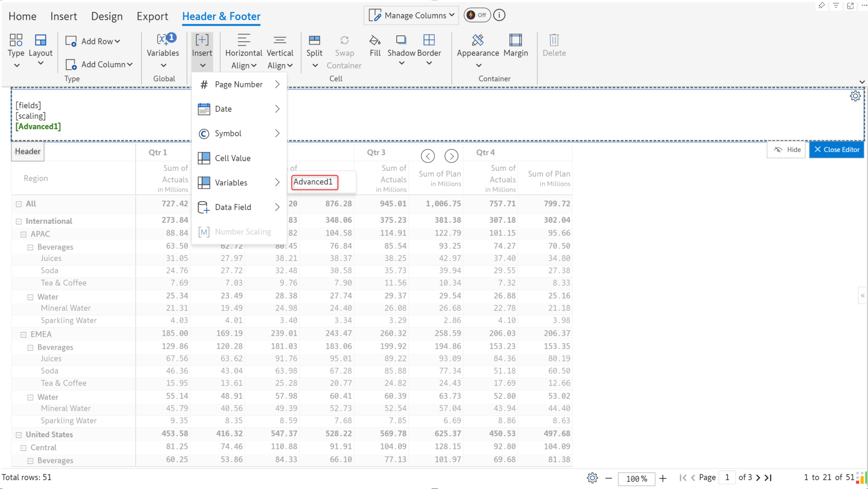The width and height of the screenshot is (868, 489).
Task: Expand the Manage Columns dropdown
Action: (411, 15)
